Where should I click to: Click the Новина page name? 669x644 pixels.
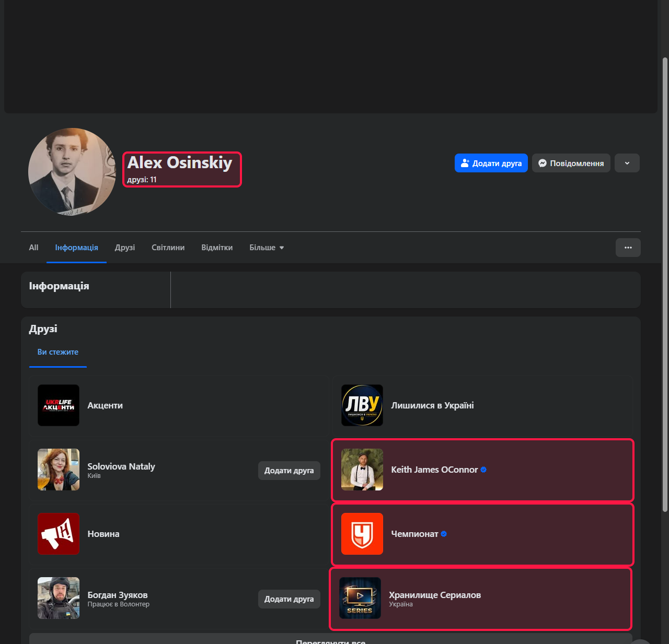tap(103, 534)
